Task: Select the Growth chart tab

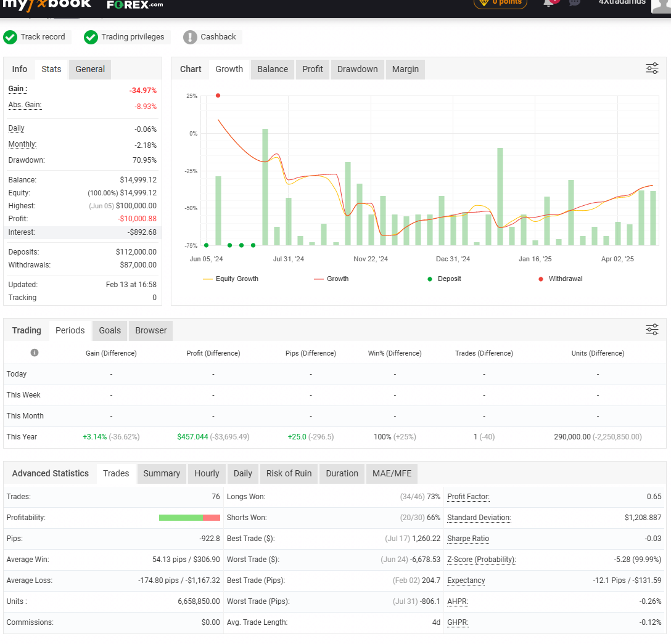Action: 229,69
